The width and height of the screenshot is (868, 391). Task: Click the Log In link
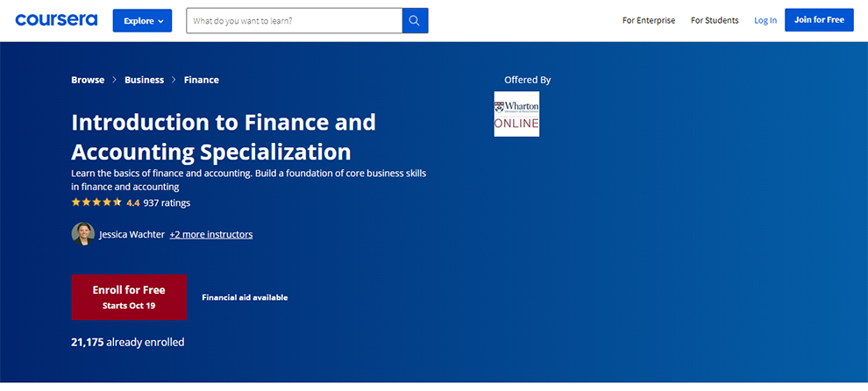point(765,20)
